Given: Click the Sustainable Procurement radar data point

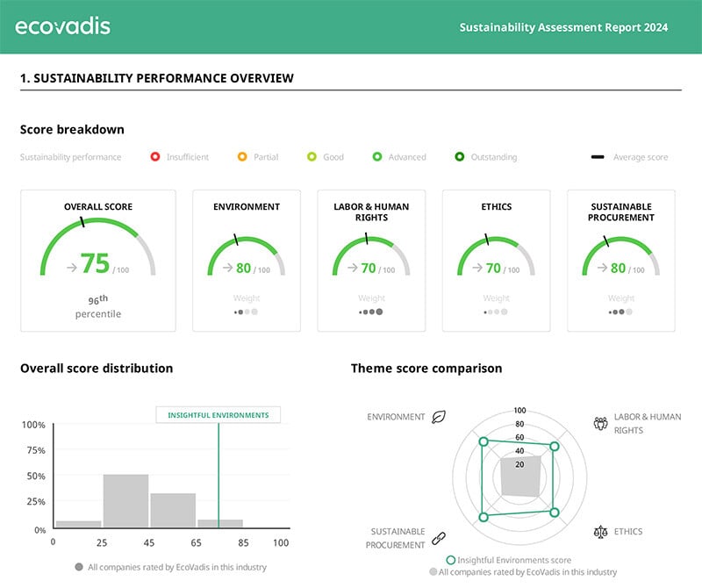Looking at the screenshot, I should (x=484, y=517).
